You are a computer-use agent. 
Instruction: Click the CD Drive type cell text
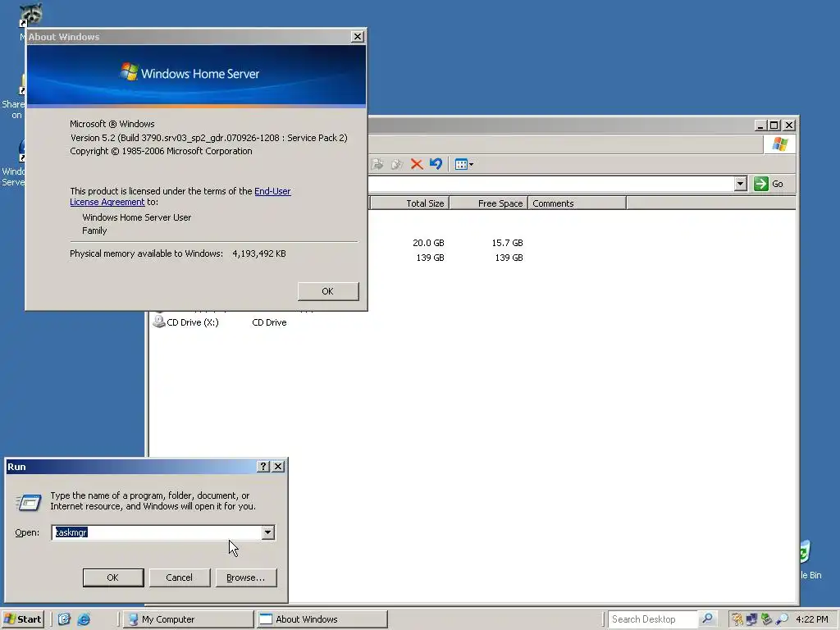tap(269, 322)
